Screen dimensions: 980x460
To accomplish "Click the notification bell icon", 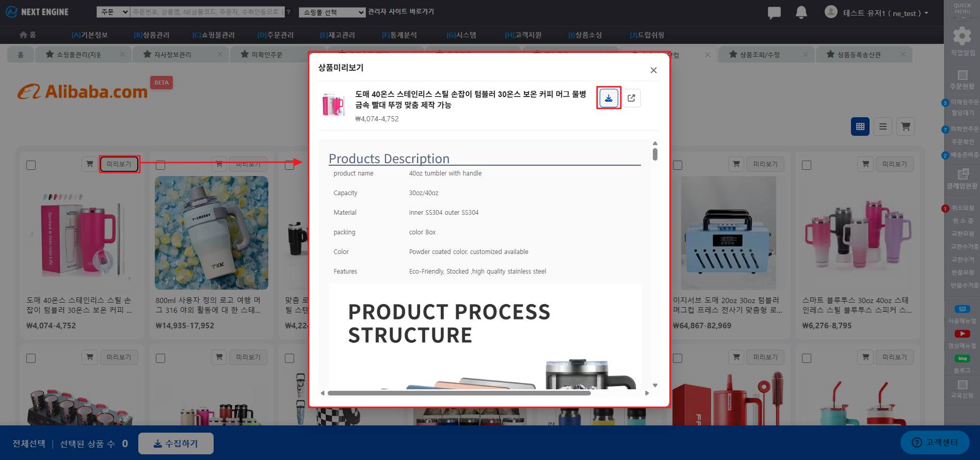I will point(801,12).
